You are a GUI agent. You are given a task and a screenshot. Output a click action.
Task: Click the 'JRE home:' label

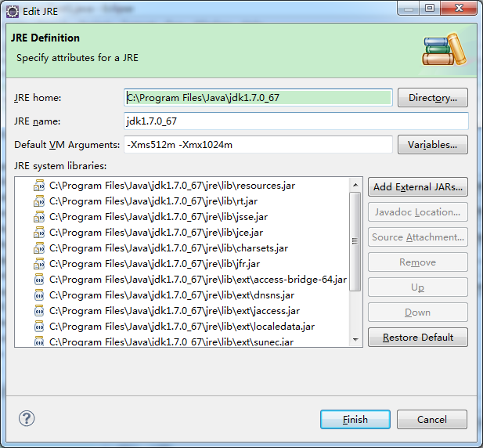tap(38, 98)
